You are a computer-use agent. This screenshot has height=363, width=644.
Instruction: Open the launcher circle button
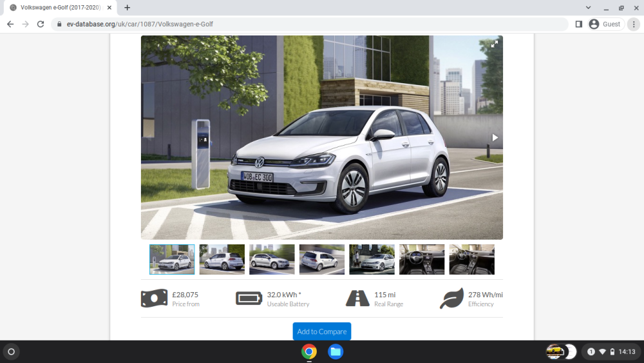[12, 352]
